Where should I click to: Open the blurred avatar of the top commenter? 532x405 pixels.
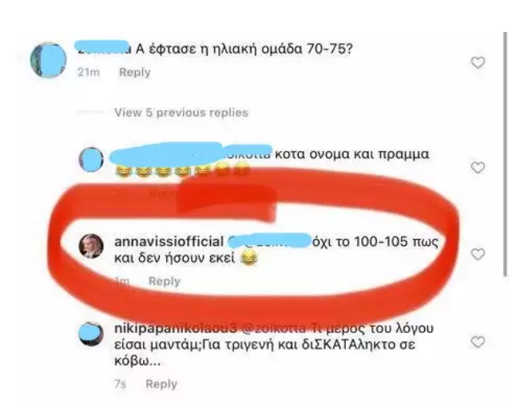click(49, 60)
